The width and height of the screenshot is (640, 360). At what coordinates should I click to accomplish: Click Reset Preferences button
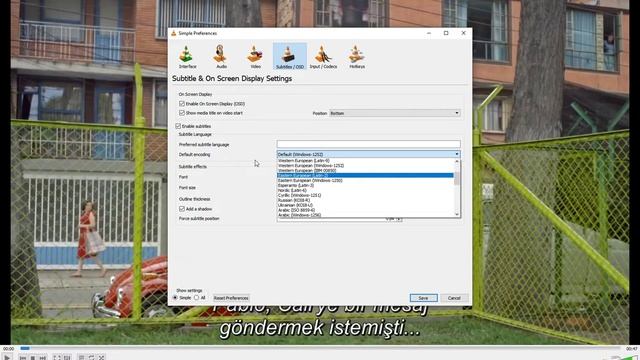[231, 298]
